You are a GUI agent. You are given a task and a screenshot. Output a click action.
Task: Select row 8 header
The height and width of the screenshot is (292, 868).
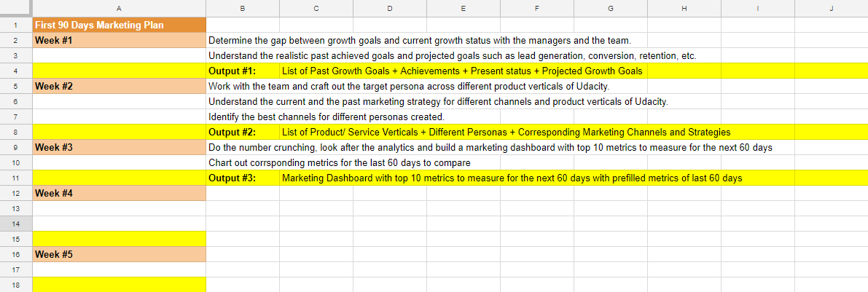[x=15, y=133]
